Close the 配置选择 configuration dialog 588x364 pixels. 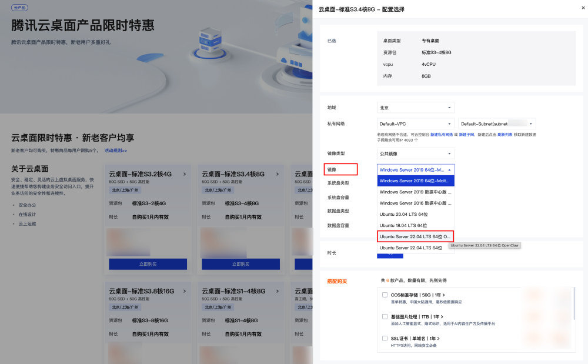pos(582,8)
